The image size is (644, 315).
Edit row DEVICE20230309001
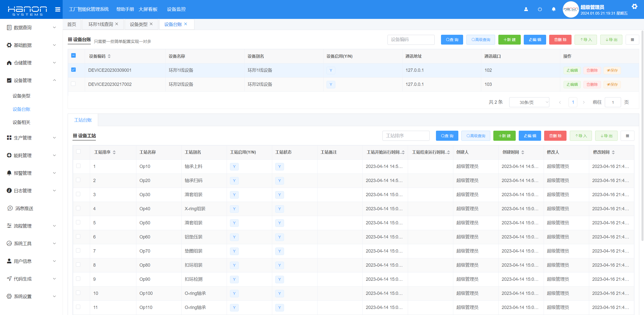coord(572,70)
